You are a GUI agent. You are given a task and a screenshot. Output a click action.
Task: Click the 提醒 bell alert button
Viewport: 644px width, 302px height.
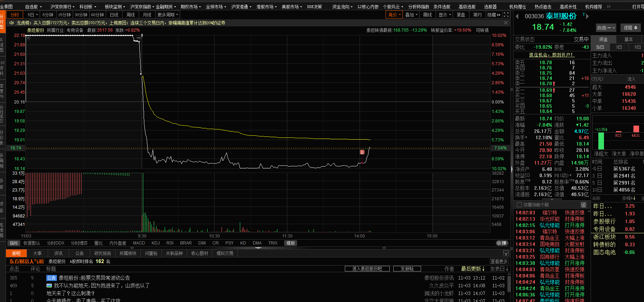(x=631, y=28)
